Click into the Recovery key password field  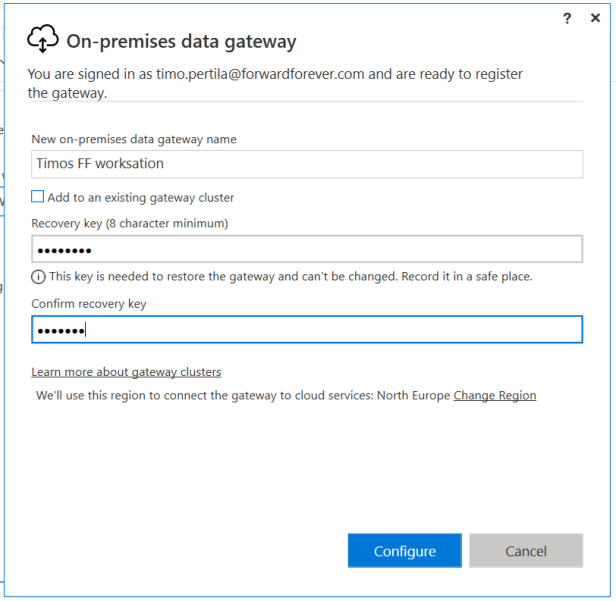pos(307,249)
